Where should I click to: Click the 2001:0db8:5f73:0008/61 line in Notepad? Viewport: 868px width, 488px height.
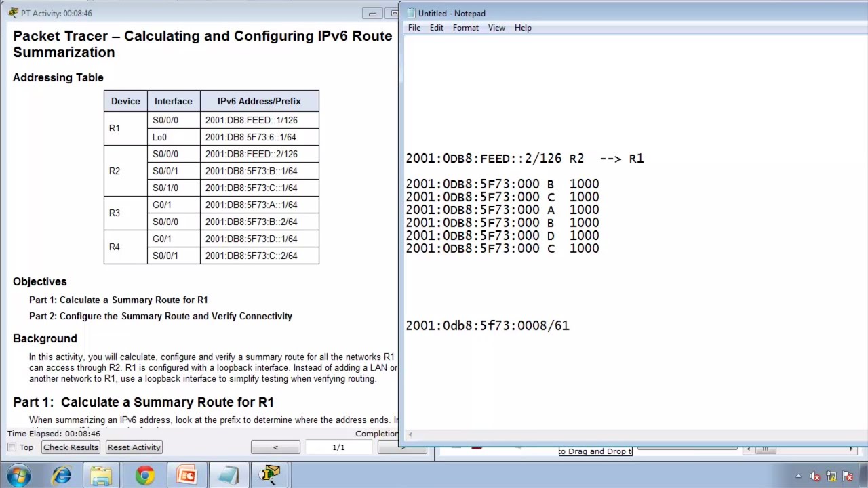click(488, 326)
